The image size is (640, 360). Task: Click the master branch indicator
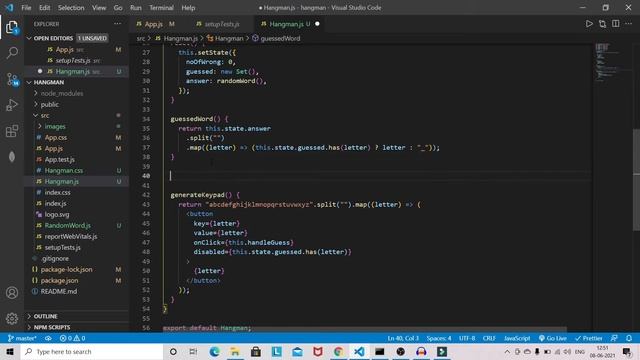pos(22,338)
